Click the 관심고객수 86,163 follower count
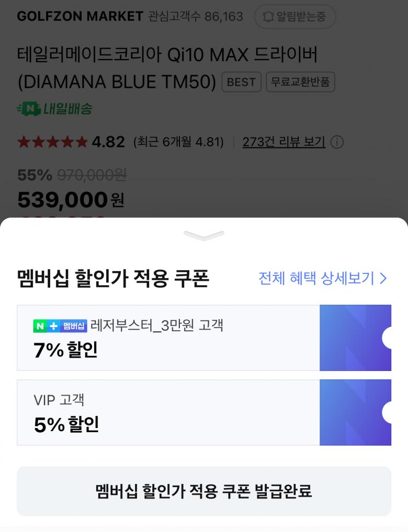The width and height of the screenshot is (408, 532). point(196,17)
